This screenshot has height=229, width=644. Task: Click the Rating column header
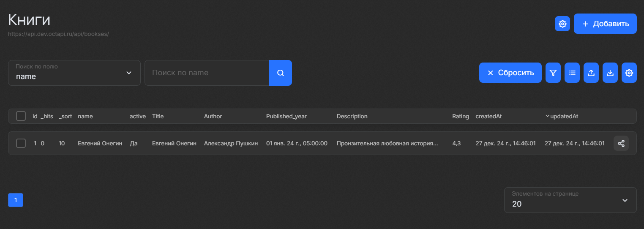[460, 116]
